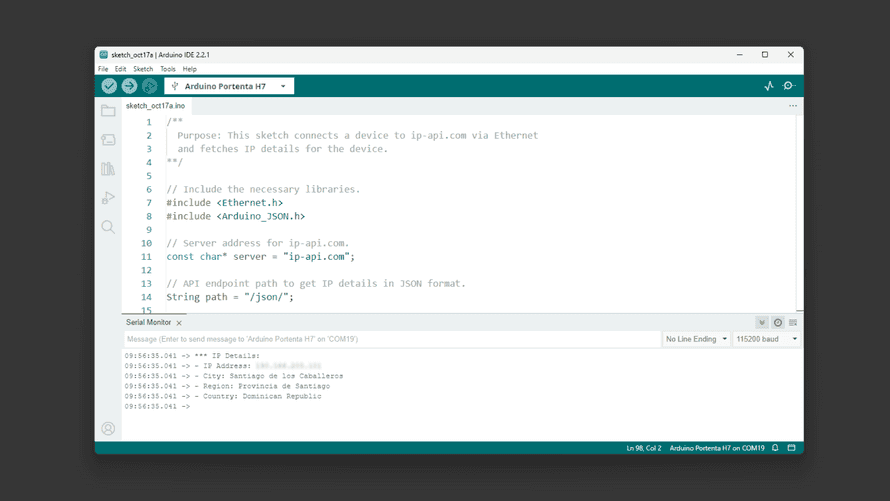Screen dimensions: 890x501
Task: Open the Serial Plotter
Action: [768, 86]
